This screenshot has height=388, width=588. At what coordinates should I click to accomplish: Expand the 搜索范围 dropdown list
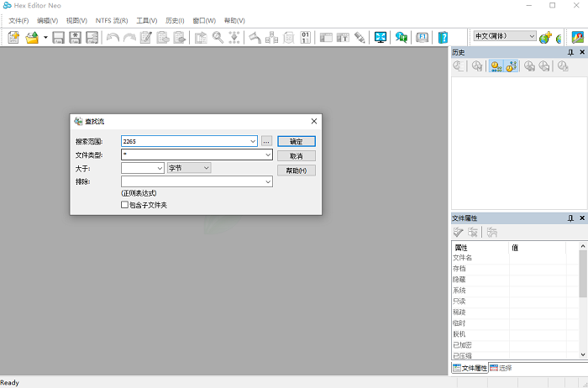(253, 142)
